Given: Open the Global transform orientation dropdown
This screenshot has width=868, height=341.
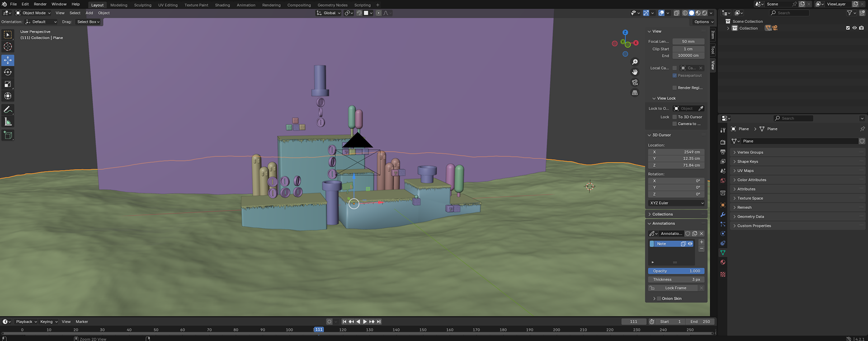Looking at the screenshot, I should (329, 13).
